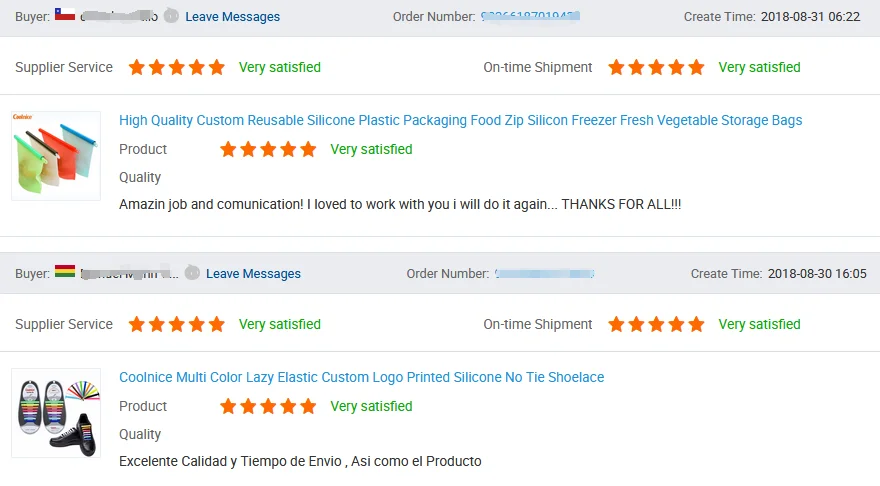The width and height of the screenshot is (880, 486).
Task: Click the buyer name next to the Bolivia flag
Action: pos(128,274)
